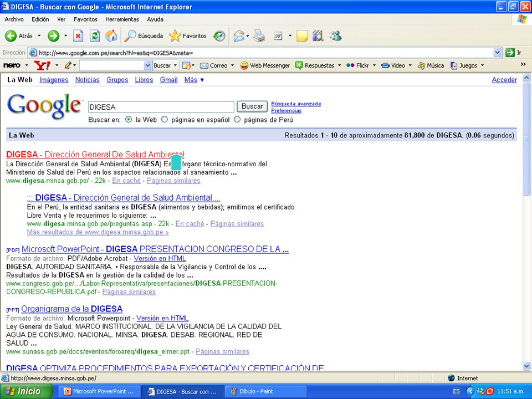Open Yahoo Correo mail button
This screenshot has height=399, width=532.
[213, 65]
